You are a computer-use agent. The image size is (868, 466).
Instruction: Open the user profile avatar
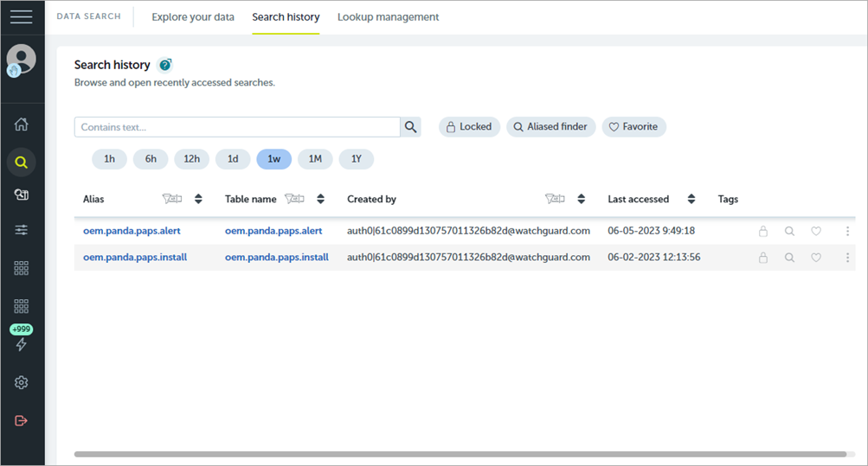coord(22,60)
